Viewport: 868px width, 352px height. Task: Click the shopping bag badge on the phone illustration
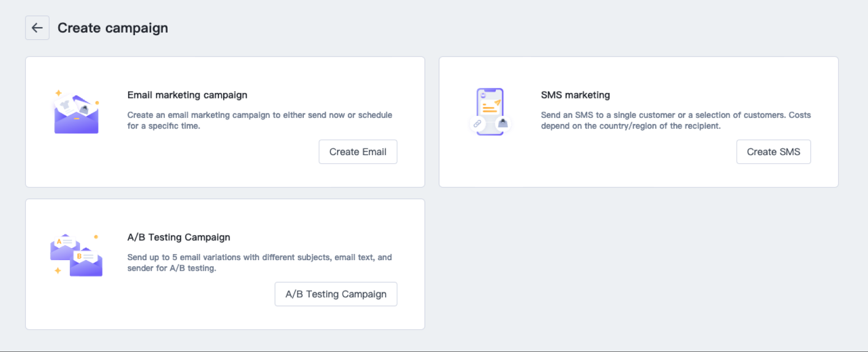[x=503, y=123]
